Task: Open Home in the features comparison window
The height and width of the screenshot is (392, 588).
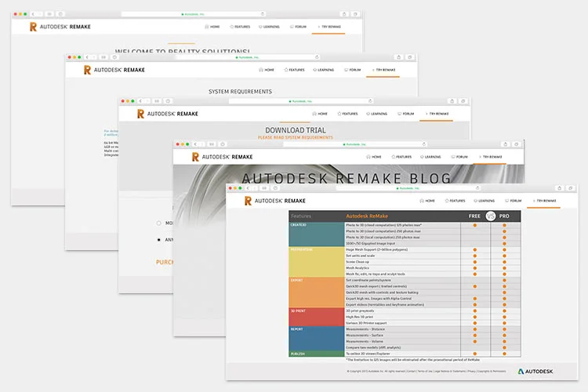Action: click(427, 201)
